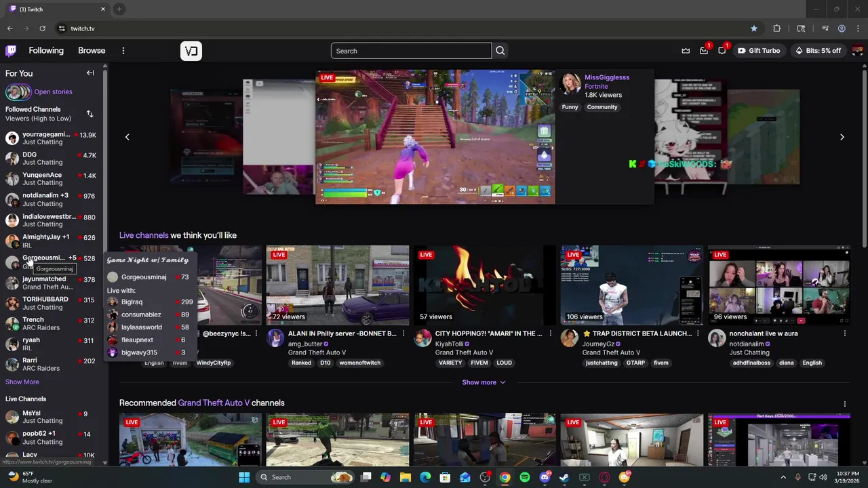Select consumablez in the hover popup
Viewport: 868px width, 488px height.
pyautogui.click(x=150, y=314)
